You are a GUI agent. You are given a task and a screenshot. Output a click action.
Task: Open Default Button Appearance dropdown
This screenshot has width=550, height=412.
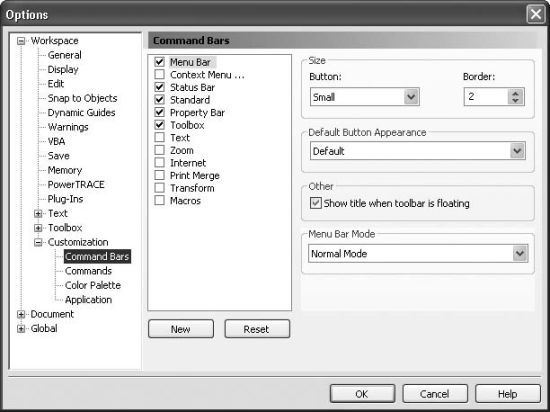click(517, 151)
